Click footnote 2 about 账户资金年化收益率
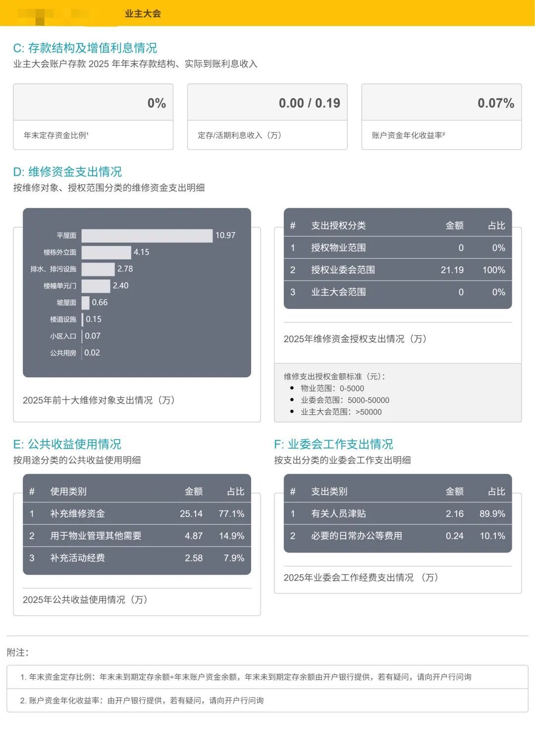 142,701
